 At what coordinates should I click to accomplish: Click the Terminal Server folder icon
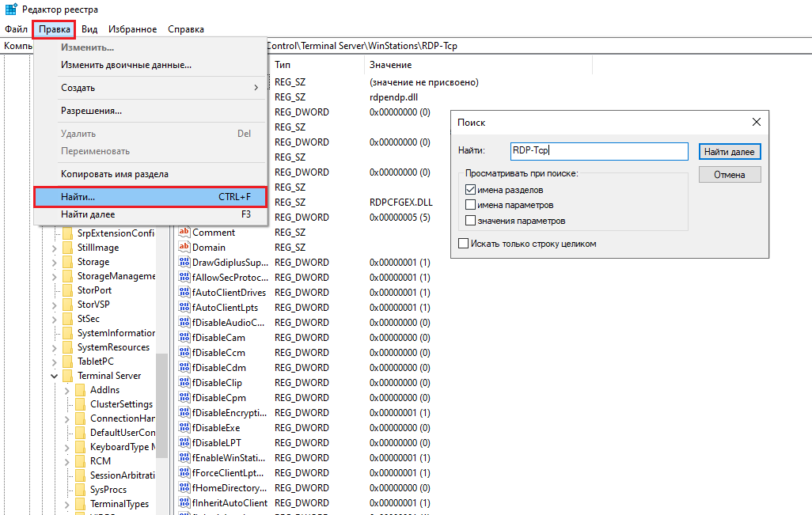pyautogui.click(x=67, y=376)
